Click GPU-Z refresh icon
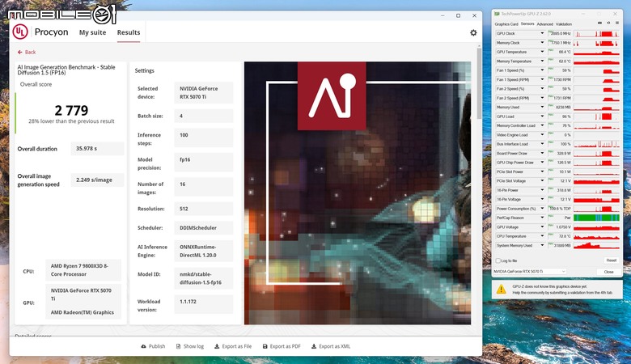 [x=608, y=23]
